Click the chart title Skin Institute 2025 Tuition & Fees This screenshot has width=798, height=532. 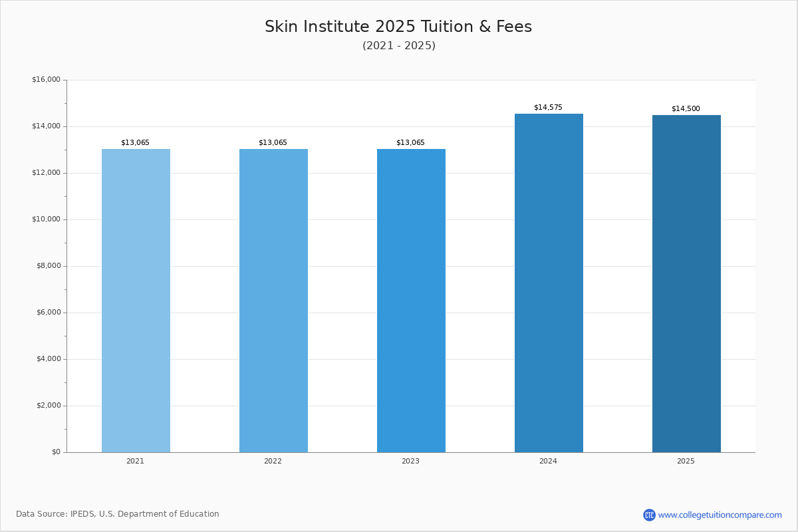pyautogui.click(x=398, y=27)
